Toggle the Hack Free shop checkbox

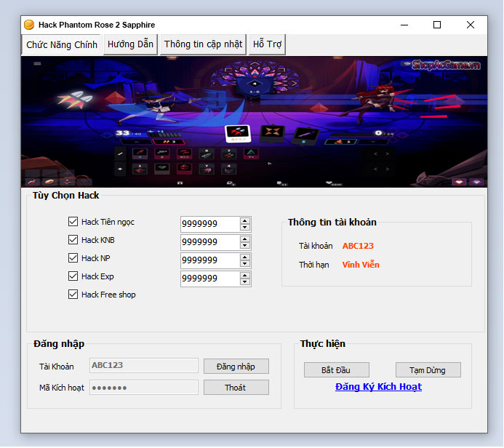click(73, 295)
